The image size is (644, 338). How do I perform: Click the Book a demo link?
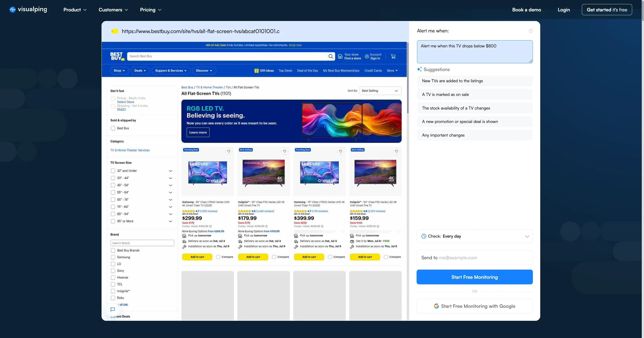pos(527,10)
